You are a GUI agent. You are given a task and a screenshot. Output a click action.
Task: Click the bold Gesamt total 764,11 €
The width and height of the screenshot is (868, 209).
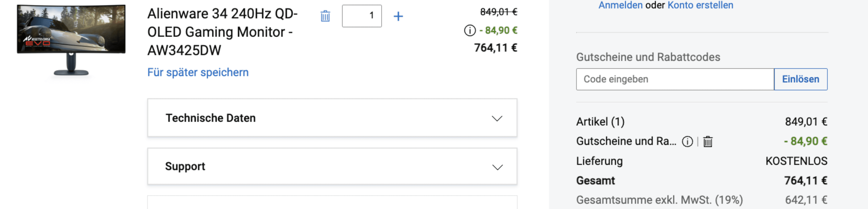click(805, 181)
